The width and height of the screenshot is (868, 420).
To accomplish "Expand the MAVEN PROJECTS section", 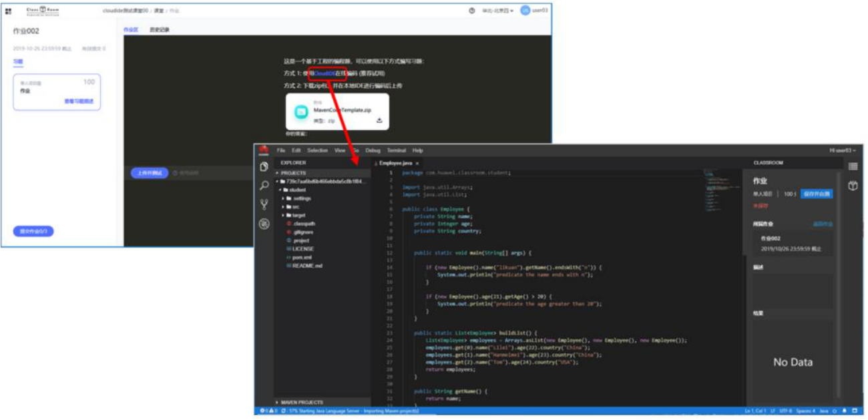I will pyautogui.click(x=322, y=402).
